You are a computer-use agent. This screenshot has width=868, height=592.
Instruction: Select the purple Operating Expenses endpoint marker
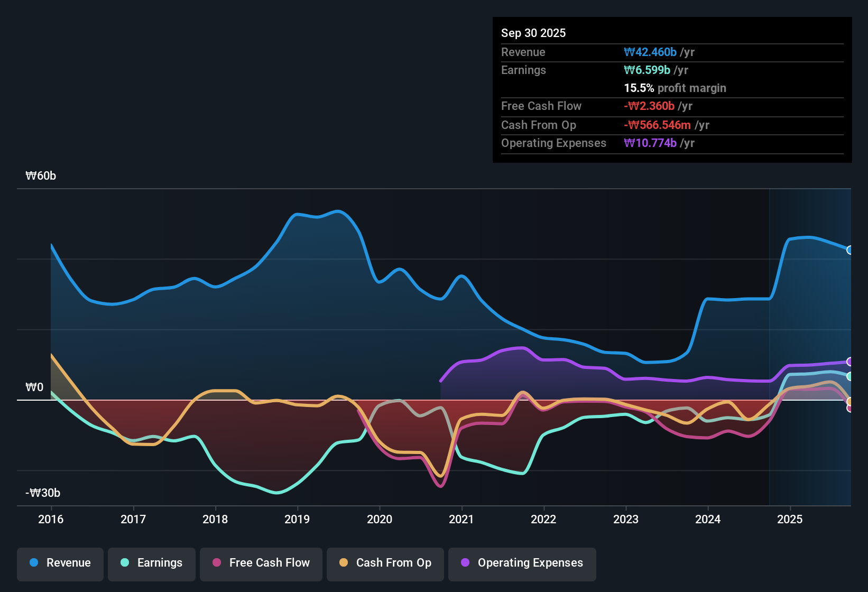[849, 362]
